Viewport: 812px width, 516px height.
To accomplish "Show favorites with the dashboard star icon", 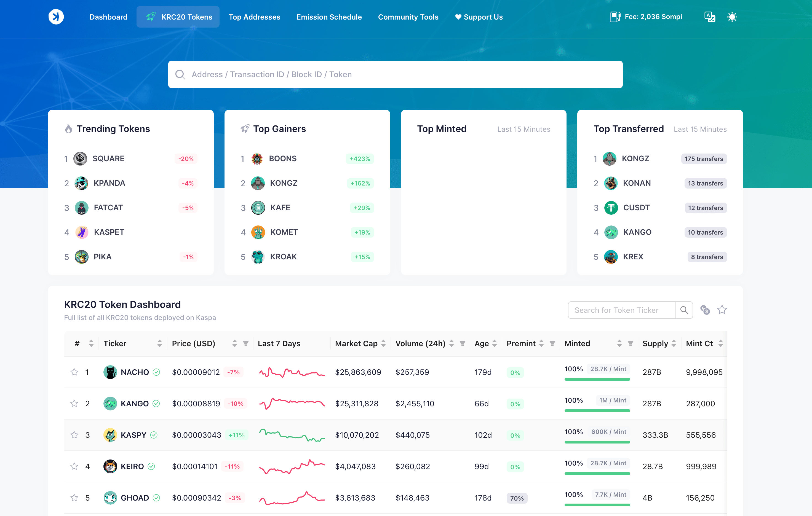I will tap(722, 310).
